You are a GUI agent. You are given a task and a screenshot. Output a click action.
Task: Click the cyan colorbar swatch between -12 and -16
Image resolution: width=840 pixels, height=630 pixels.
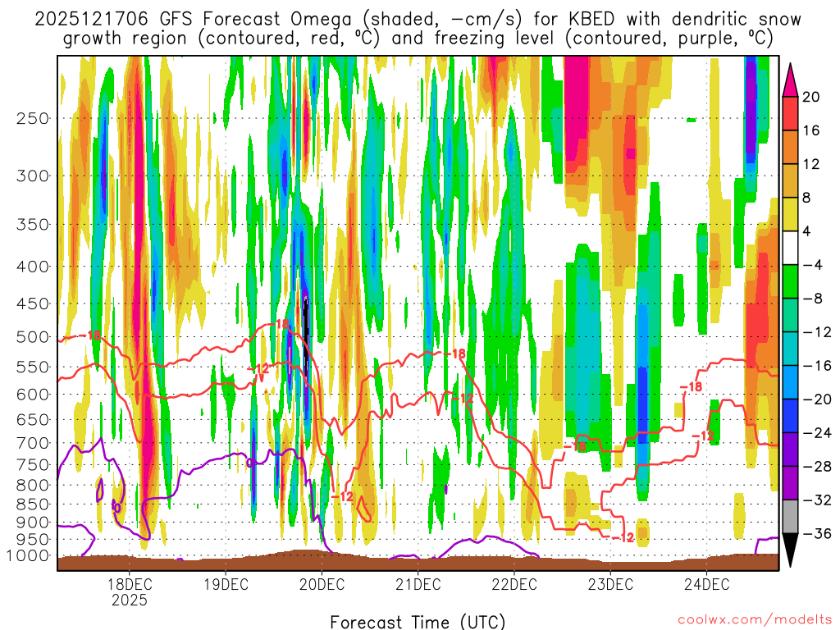pyautogui.click(x=790, y=349)
